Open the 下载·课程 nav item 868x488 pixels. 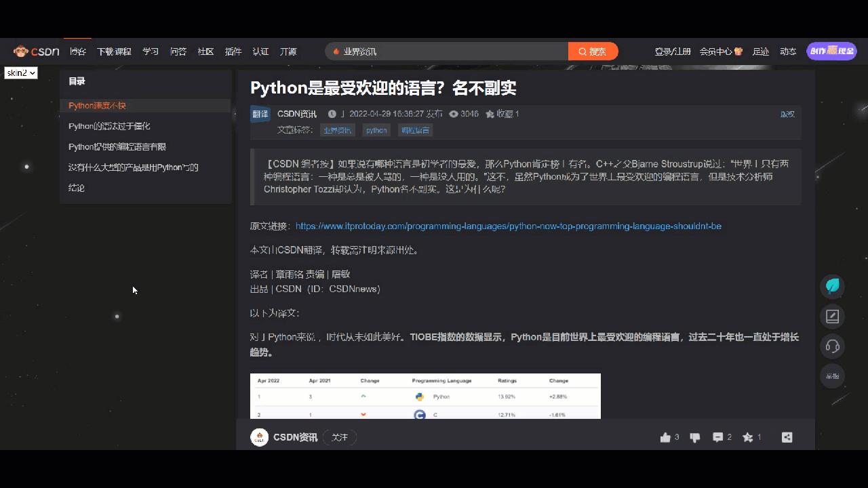pyautogui.click(x=114, y=52)
